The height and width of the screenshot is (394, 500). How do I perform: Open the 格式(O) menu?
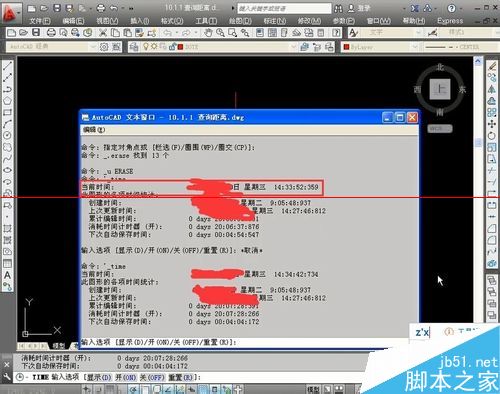tap(172, 21)
